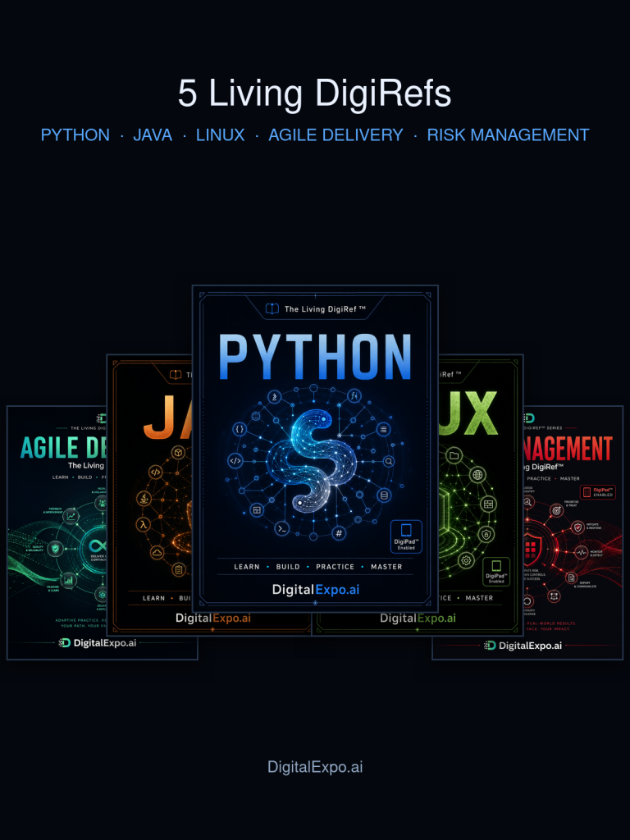
Task: Click the infinity loop icon on Agile cover
Action: pos(98,546)
